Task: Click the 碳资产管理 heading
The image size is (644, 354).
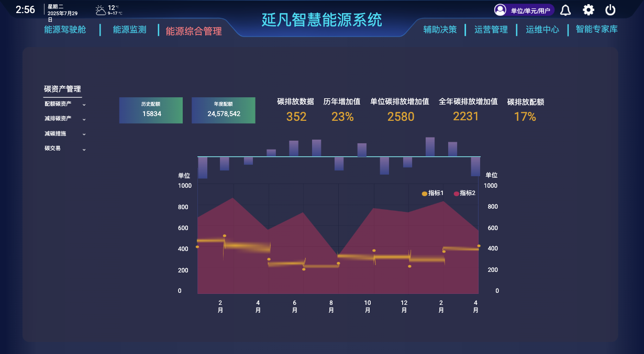Action: tap(62, 89)
